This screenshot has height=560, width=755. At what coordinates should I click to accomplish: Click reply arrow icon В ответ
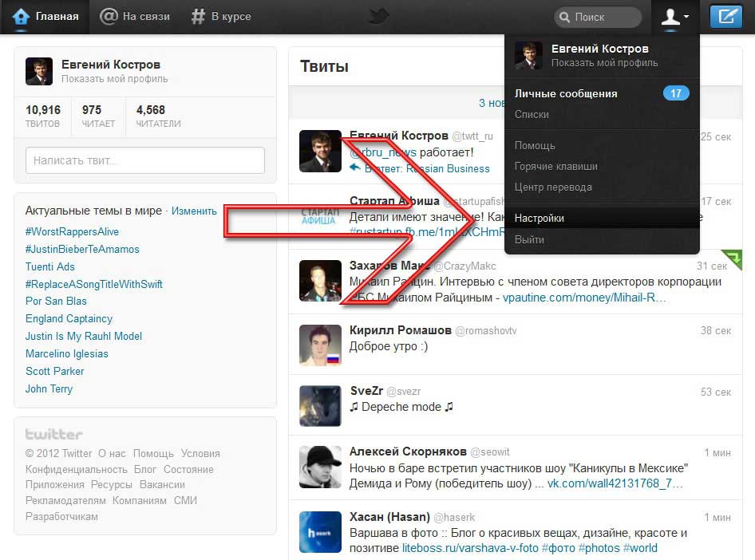click(355, 168)
